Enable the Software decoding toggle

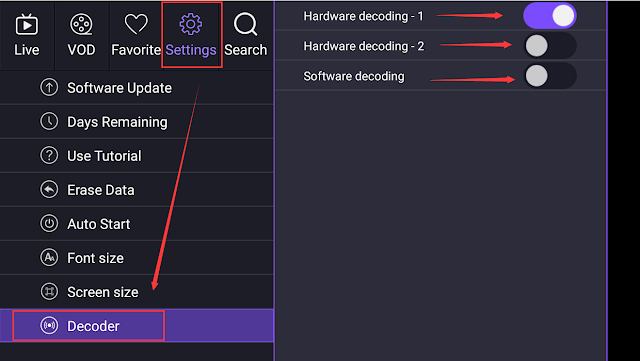click(x=550, y=76)
